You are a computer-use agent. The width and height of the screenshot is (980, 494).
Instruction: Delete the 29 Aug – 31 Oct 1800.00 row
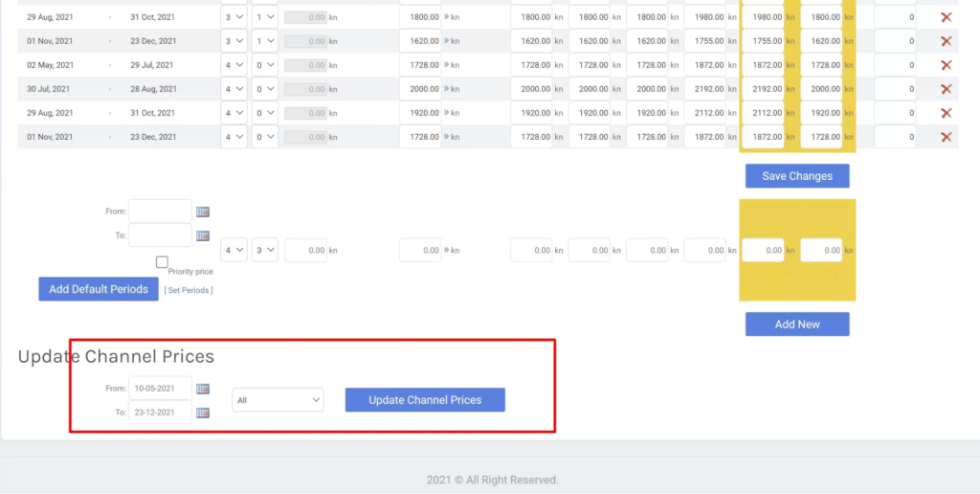(946, 17)
